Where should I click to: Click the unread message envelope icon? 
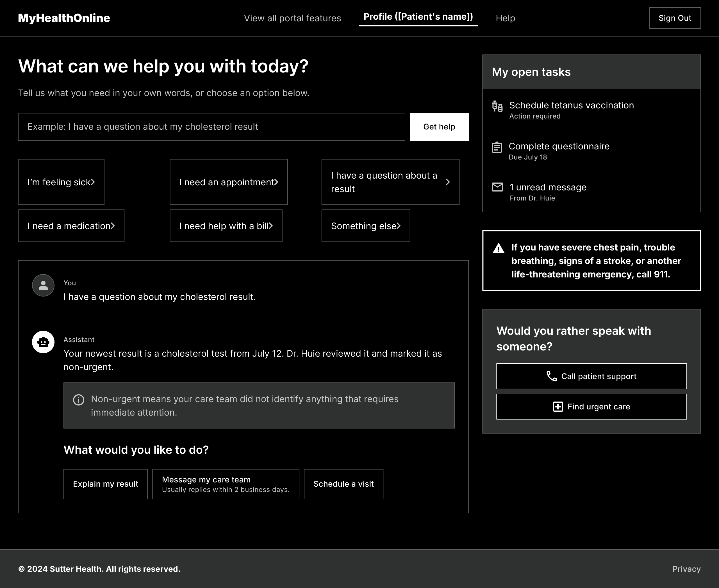(x=497, y=187)
